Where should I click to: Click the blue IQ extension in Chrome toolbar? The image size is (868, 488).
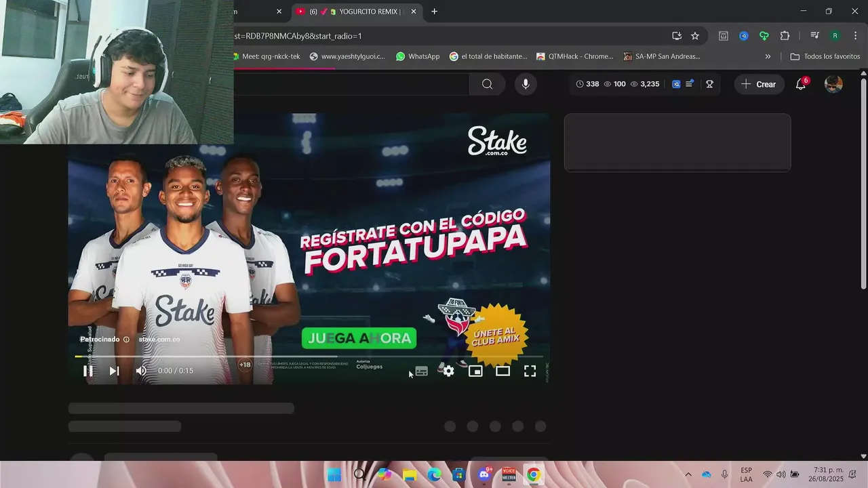pyautogui.click(x=744, y=36)
